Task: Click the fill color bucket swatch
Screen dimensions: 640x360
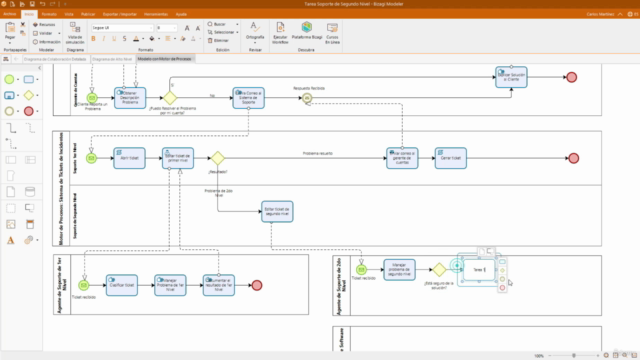Action: coord(152,39)
